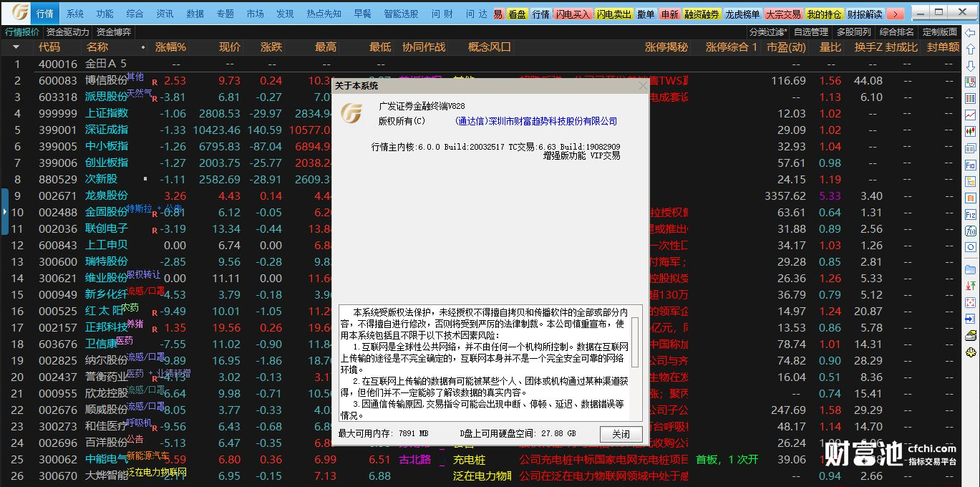Open the colored table grid icon
Viewport: 980px width, 487px height.
click(971, 98)
